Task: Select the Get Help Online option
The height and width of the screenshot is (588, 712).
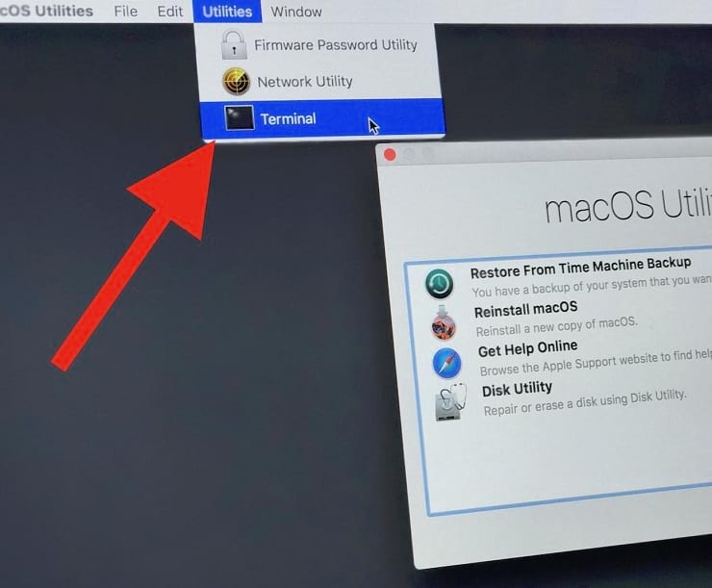Action: point(527,348)
